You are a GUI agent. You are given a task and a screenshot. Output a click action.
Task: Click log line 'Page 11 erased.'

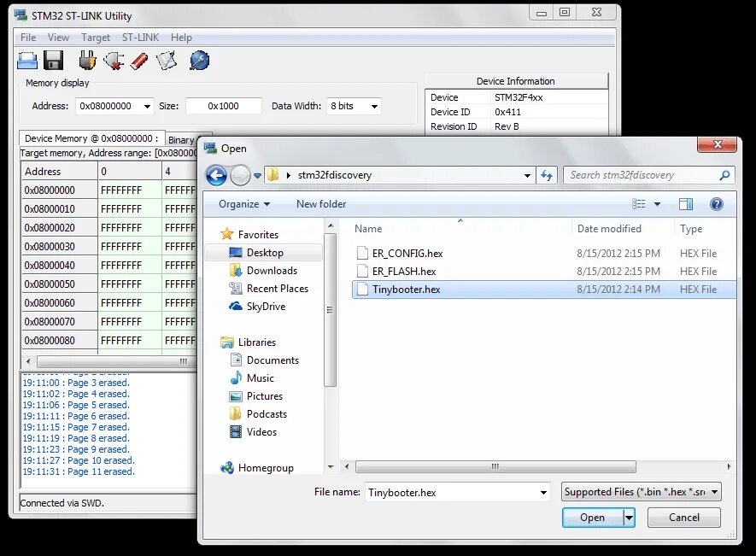click(79, 471)
